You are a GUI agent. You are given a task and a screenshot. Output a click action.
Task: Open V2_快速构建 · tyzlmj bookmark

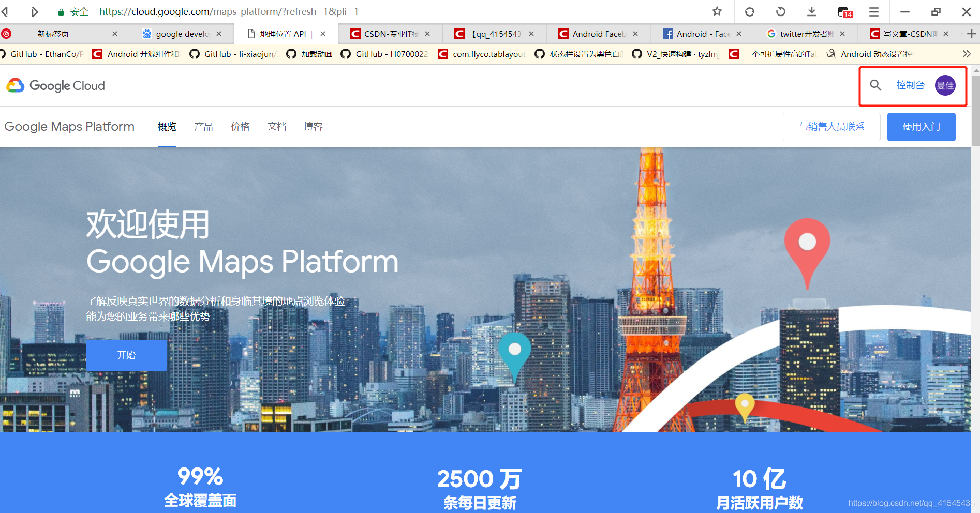pos(676,54)
